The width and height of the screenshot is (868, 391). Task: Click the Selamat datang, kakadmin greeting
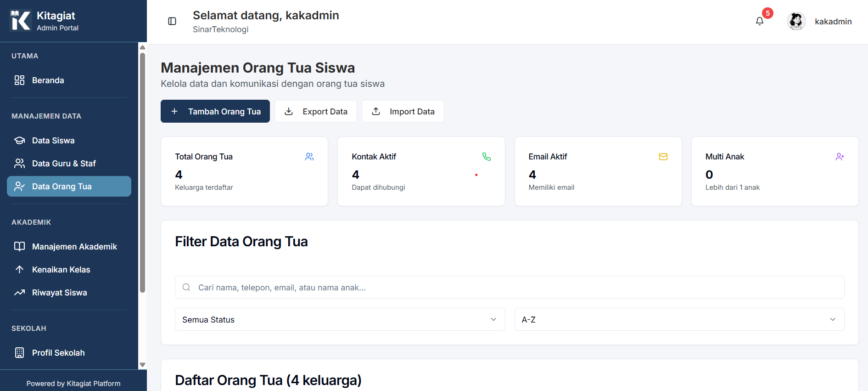[x=266, y=15]
